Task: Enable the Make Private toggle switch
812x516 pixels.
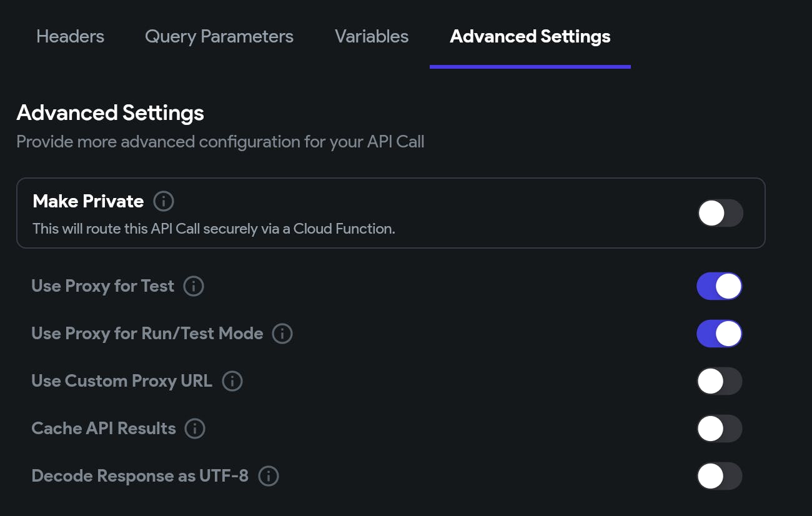Action: coord(720,213)
